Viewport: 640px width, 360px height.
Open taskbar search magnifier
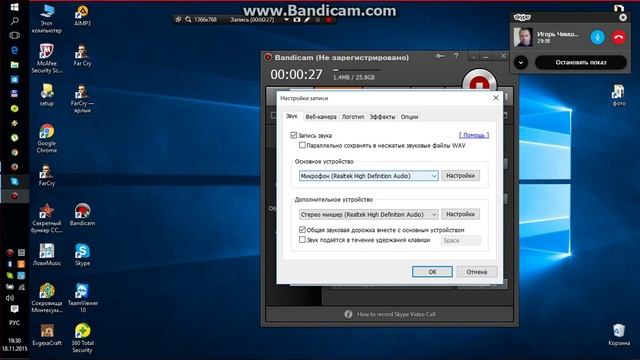coord(14,21)
